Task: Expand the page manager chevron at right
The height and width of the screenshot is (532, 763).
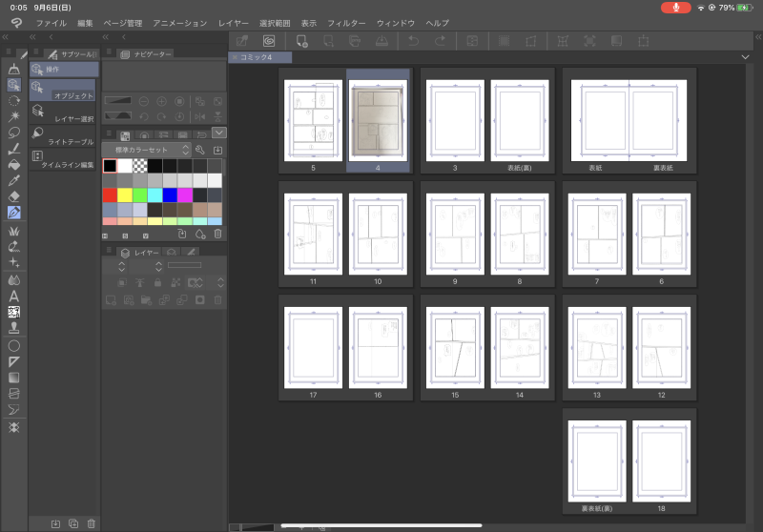Action: tap(745, 57)
